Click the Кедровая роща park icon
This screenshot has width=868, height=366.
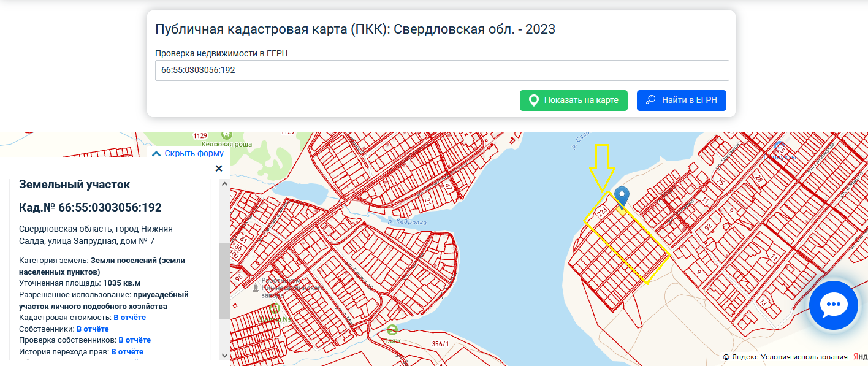click(227, 134)
